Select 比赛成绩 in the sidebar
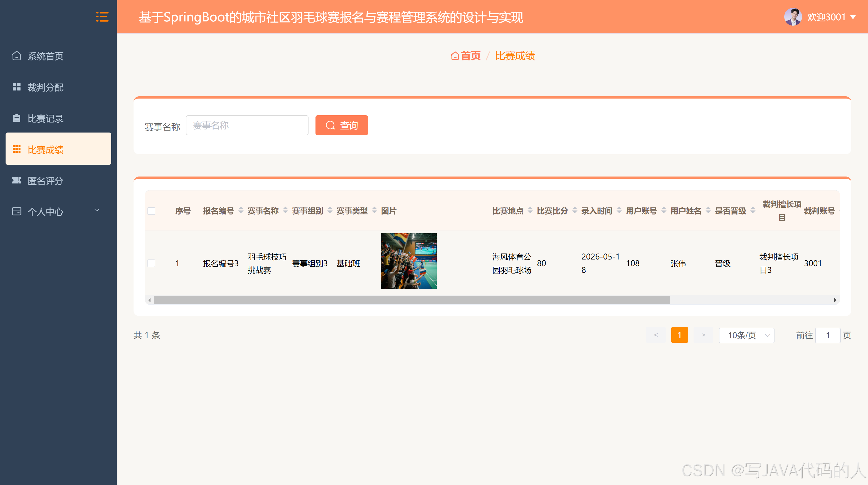Image resolution: width=868 pixels, height=485 pixels. [58, 149]
